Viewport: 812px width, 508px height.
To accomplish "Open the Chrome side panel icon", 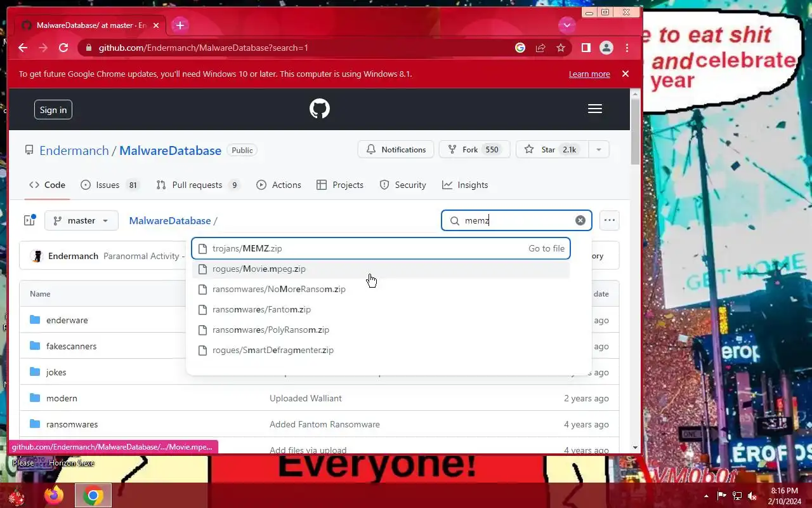I will [x=586, y=48].
